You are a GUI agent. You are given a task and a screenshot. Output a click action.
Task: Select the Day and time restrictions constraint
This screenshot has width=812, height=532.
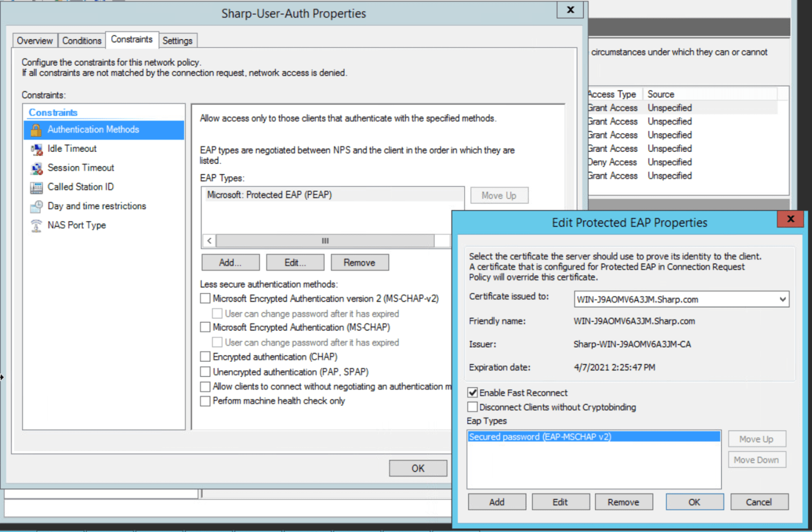pyautogui.click(x=96, y=206)
